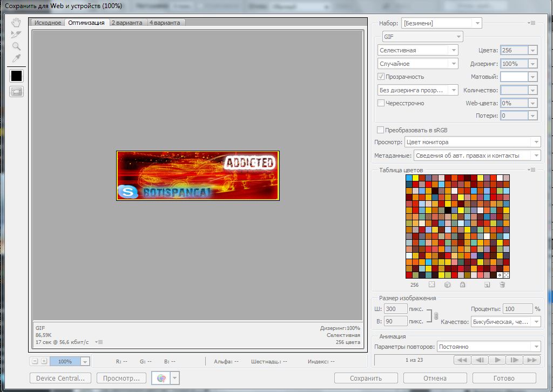Screen dimensions: 553x392
Task: Switch to the Исходное tab
Action: 48,23
